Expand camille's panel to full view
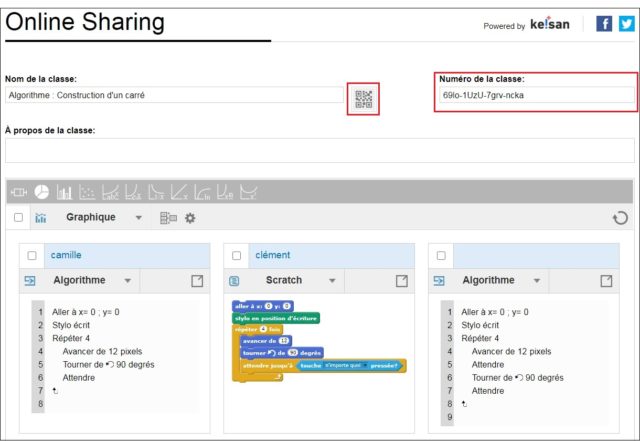The image size is (640, 441). click(x=197, y=281)
